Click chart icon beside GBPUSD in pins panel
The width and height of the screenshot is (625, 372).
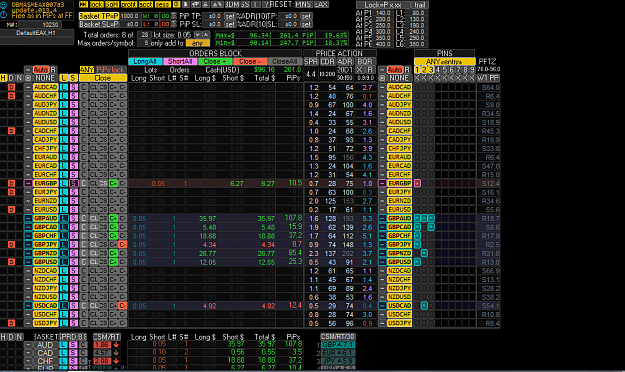[x=382, y=262]
